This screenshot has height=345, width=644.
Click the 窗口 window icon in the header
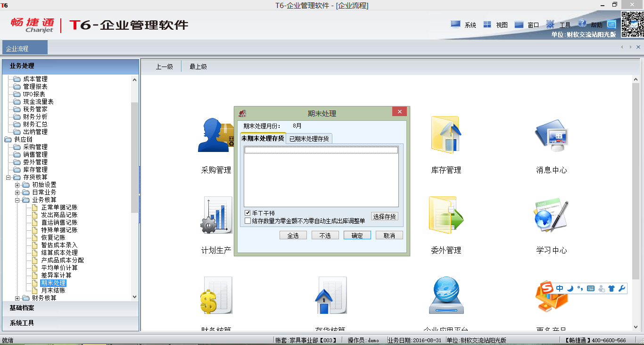coord(519,25)
